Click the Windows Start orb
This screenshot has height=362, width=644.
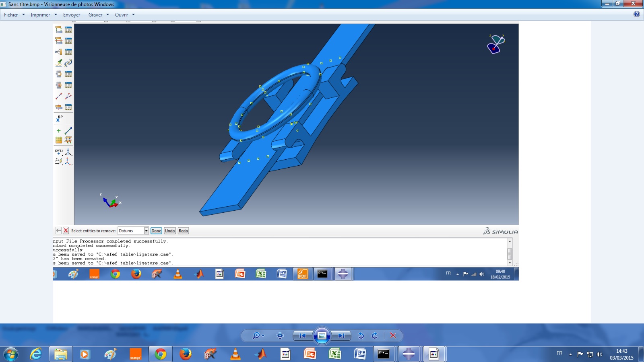pos(10,354)
